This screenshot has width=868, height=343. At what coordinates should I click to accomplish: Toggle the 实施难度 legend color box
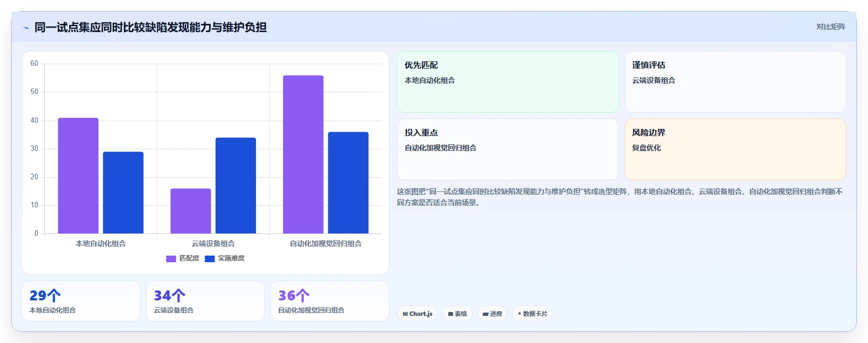tap(210, 258)
